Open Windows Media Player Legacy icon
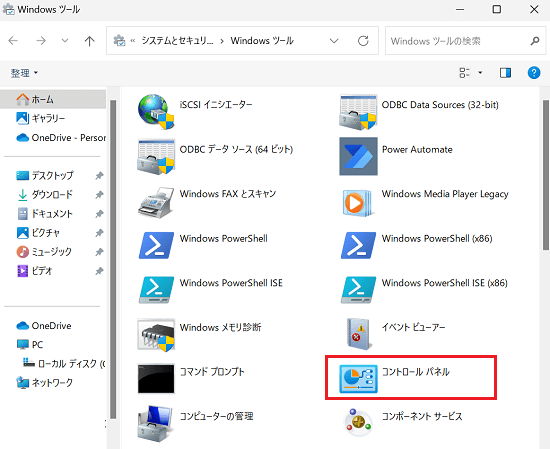 pyautogui.click(x=358, y=202)
